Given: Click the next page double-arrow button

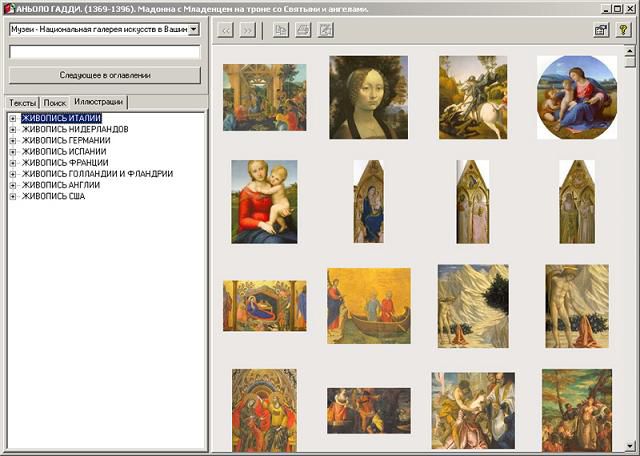Looking at the screenshot, I should pos(247,30).
